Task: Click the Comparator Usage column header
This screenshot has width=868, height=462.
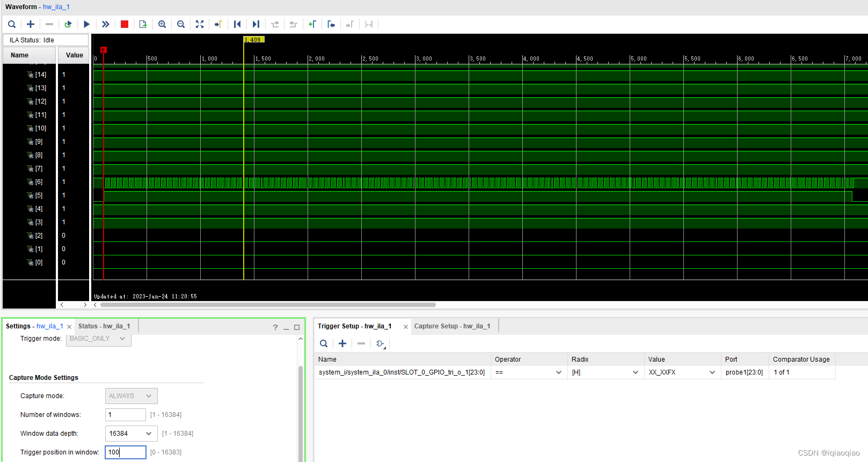Action: tap(801, 360)
